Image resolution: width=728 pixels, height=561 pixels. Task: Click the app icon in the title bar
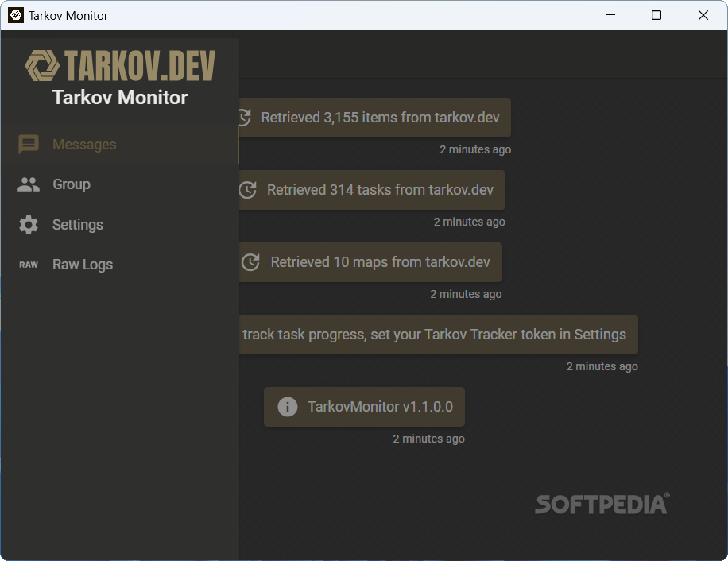coord(16,15)
